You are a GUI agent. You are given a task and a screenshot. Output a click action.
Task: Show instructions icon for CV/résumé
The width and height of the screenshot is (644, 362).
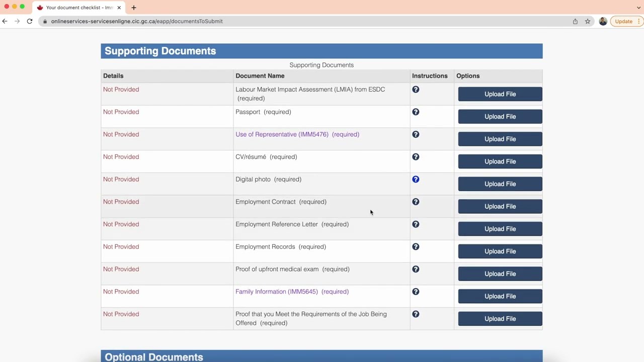(x=416, y=157)
